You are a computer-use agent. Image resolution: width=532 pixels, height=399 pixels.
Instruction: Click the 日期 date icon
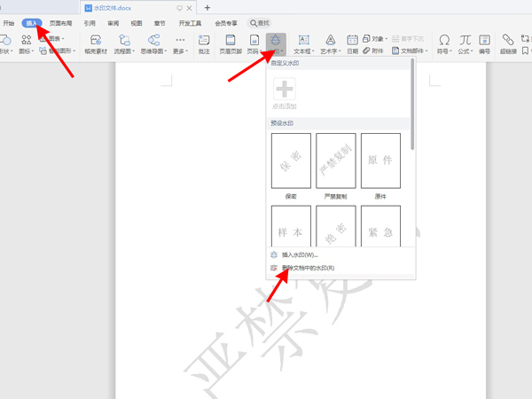point(353,44)
